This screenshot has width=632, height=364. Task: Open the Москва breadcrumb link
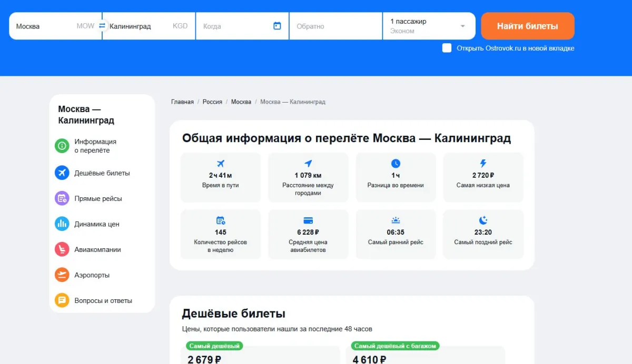(241, 102)
